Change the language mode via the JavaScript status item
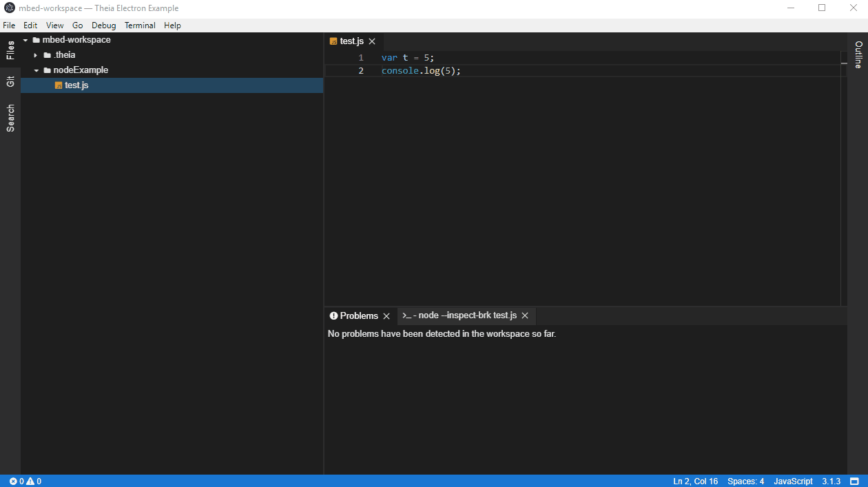Image resolution: width=868 pixels, height=487 pixels. tap(793, 481)
